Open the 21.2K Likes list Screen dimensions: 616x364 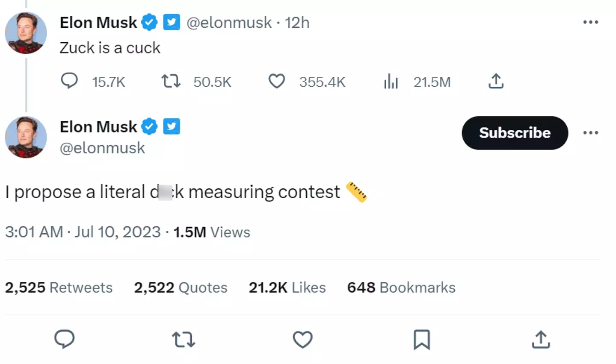pyautogui.click(x=287, y=288)
